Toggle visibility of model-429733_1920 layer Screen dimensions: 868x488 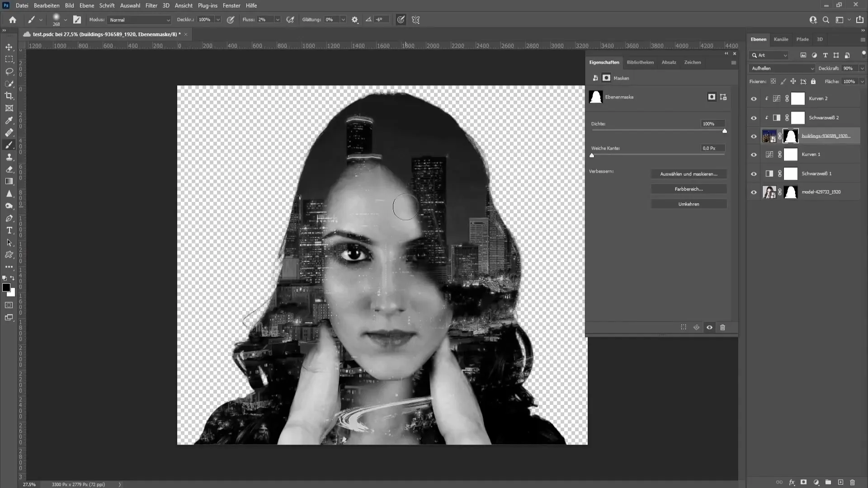(x=754, y=192)
